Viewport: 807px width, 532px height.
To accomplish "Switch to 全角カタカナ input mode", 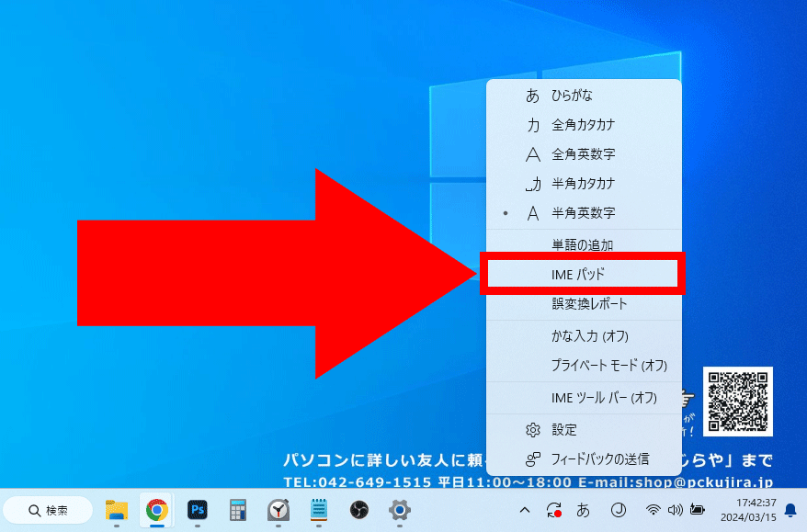I will tap(584, 125).
